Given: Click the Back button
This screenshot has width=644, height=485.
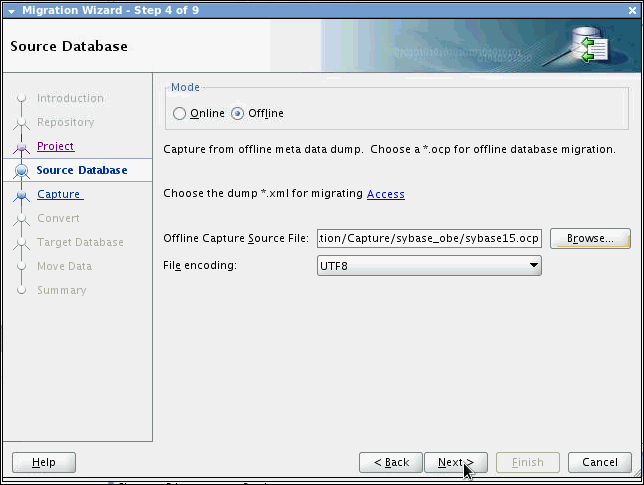Looking at the screenshot, I should [391, 462].
